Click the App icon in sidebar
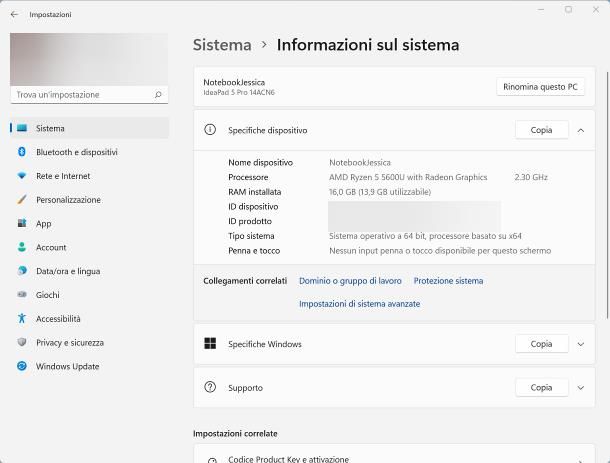The image size is (610, 463). coord(22,223)
